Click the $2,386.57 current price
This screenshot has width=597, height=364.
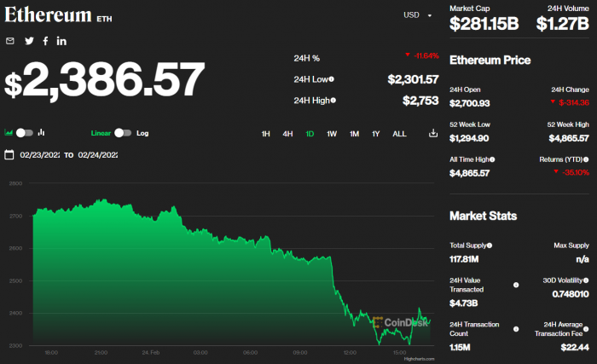104,80
